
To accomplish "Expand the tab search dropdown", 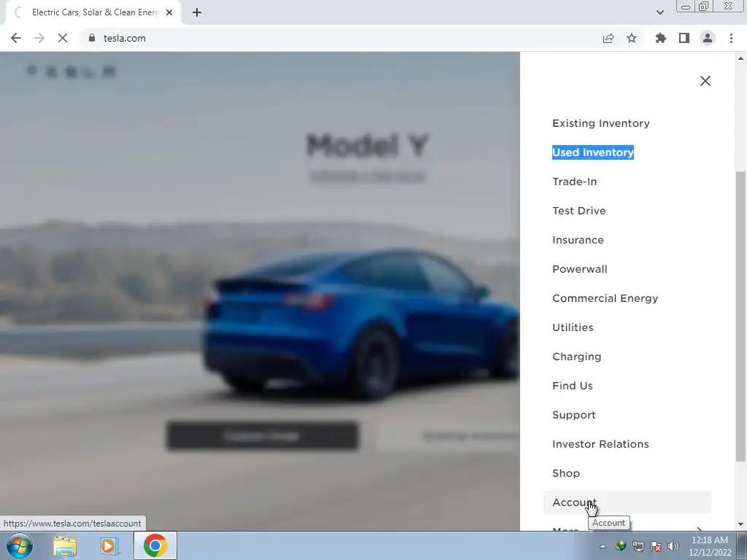I will click(659, 12).
